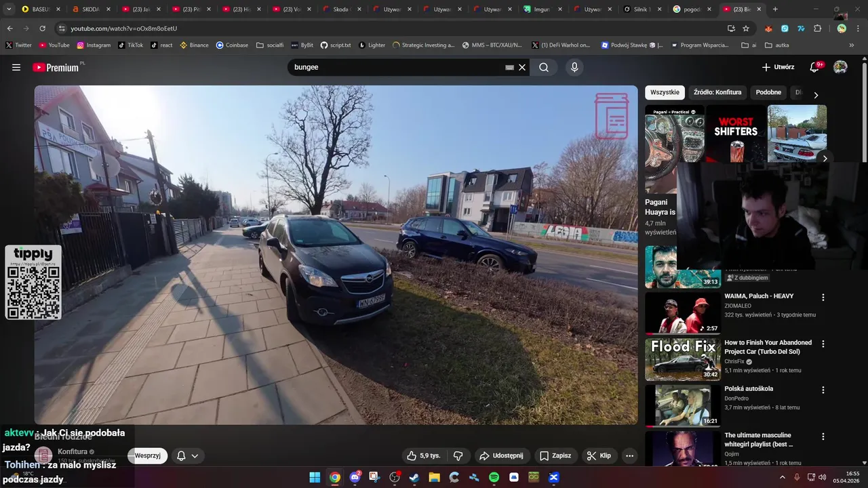Open options for WAIMA, Paluch - HEAVY video

[x=823, y=298]
